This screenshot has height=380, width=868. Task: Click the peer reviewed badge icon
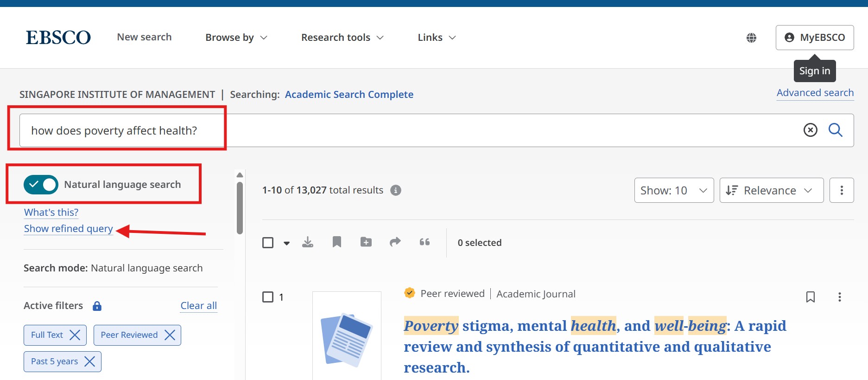coord(410,293)
